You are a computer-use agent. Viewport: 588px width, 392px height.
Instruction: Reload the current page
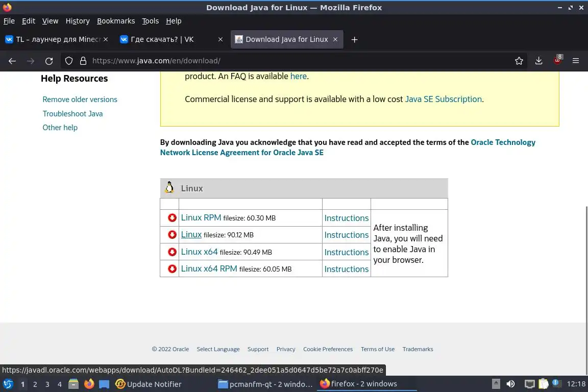tap(49, 61)
